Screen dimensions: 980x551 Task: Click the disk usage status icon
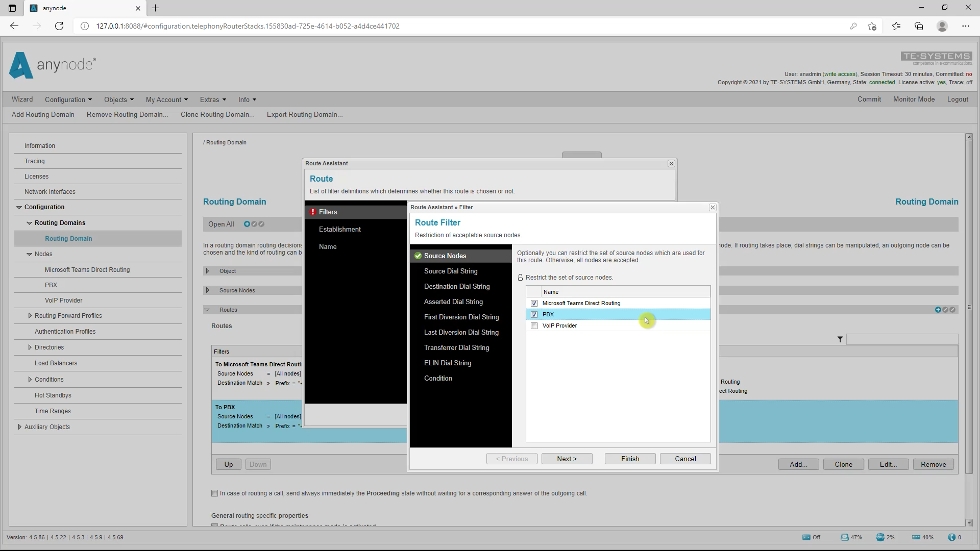click(x=845, y=537)
